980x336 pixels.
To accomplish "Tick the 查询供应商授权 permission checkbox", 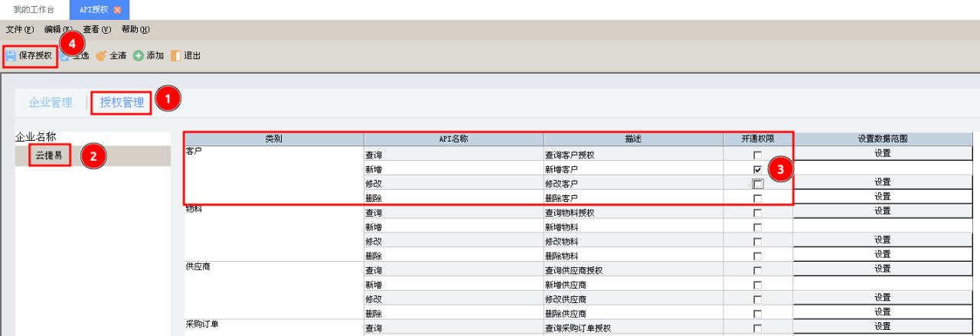I will [x=757, y=270].
